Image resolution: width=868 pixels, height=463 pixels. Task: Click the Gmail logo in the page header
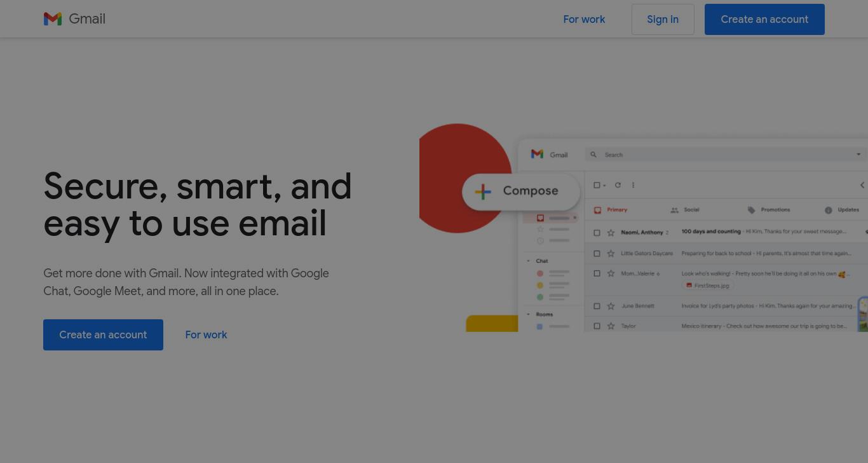[x=74, y=19]
